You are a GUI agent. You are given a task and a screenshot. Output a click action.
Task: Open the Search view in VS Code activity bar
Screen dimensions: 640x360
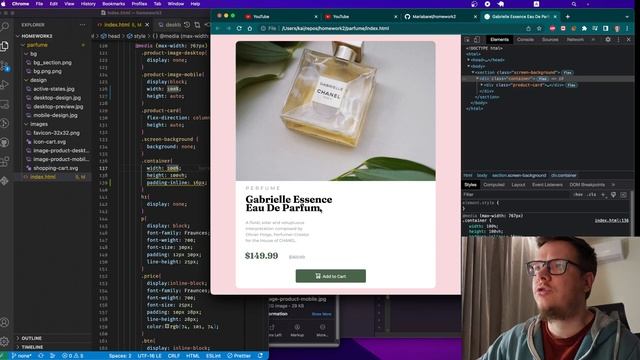[x=5, y=27]
